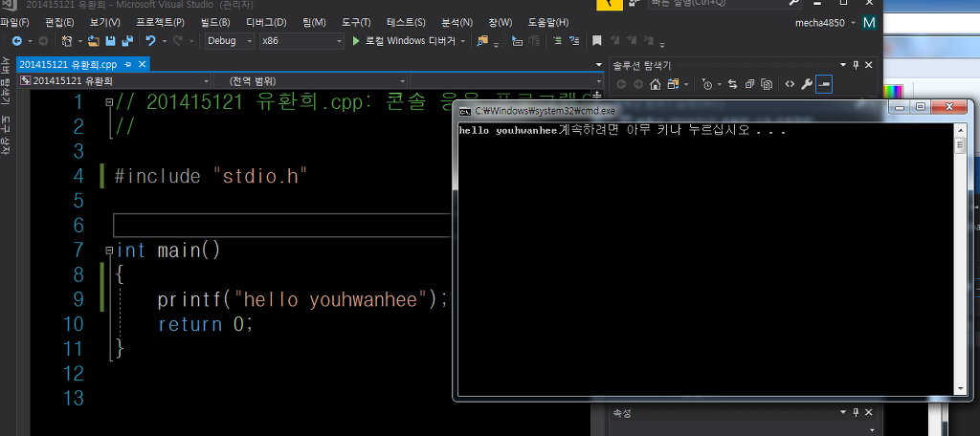This screenshot has width=980, height=436.
Task: Click the return 0; statement
Action: coord(206,324)
